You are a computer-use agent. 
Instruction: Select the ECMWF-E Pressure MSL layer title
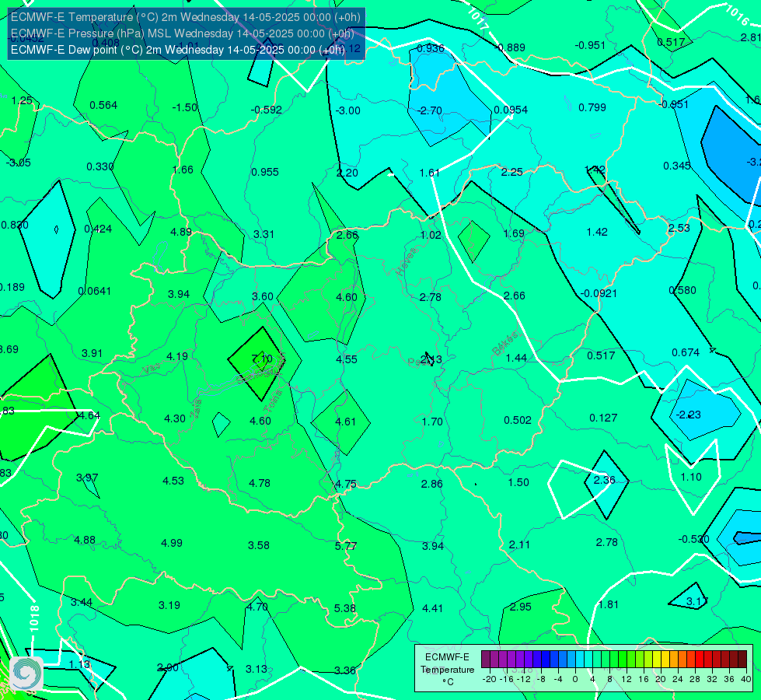(183, 33)
